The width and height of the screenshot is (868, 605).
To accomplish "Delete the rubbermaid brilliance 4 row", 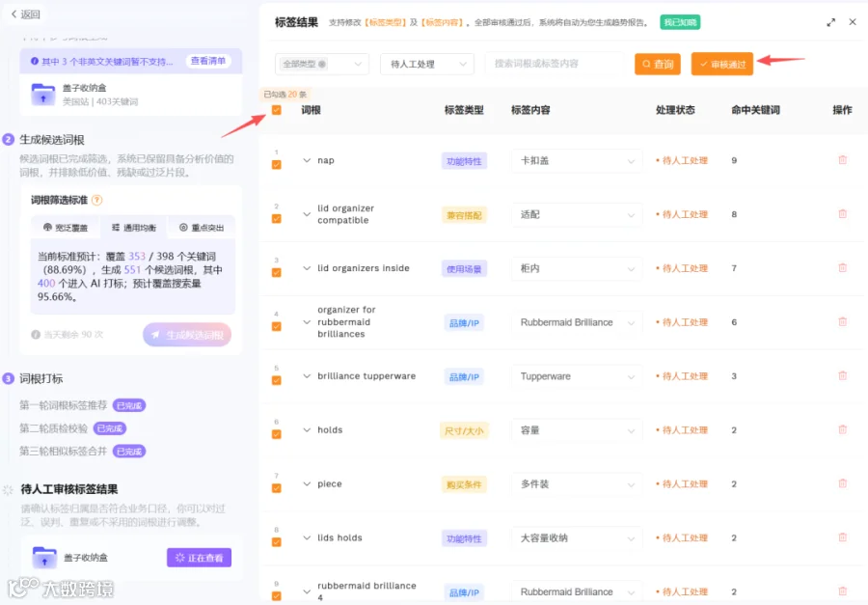I will pyautogui.click(x=842, y=591).
